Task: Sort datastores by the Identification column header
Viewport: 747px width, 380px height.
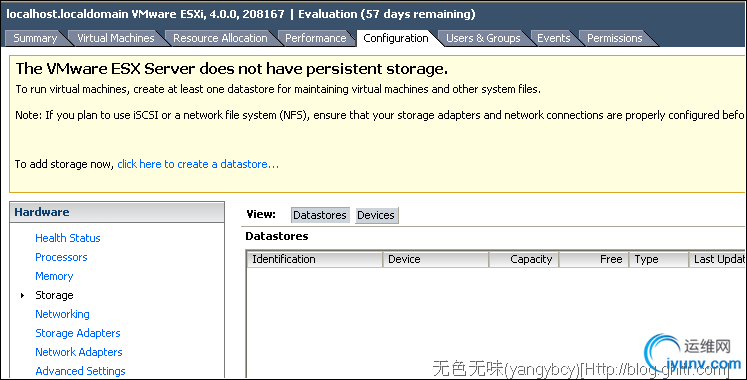Action: pyautogui.click(x=315, y=259)
